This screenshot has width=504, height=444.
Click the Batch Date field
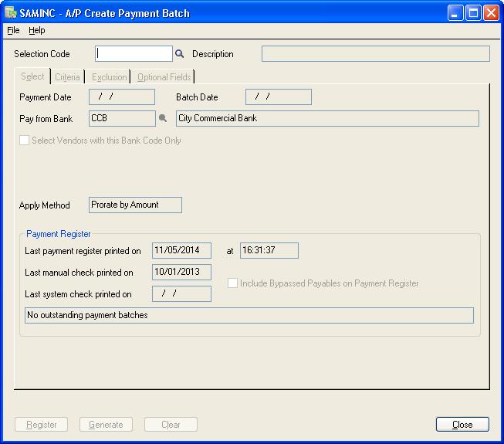(279, 97)
